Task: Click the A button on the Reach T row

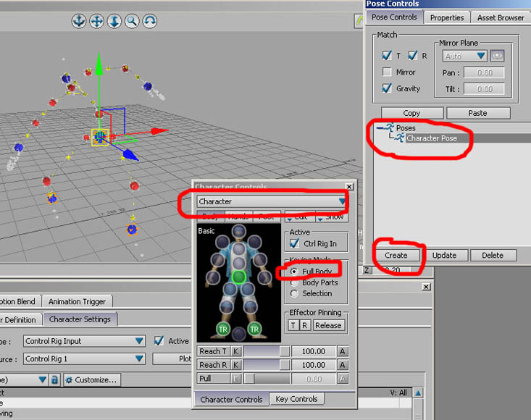Action: [343, 352]
